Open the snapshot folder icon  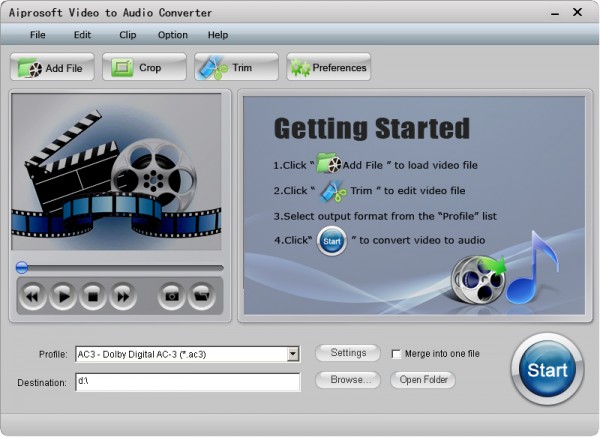[x=201, y=296]
